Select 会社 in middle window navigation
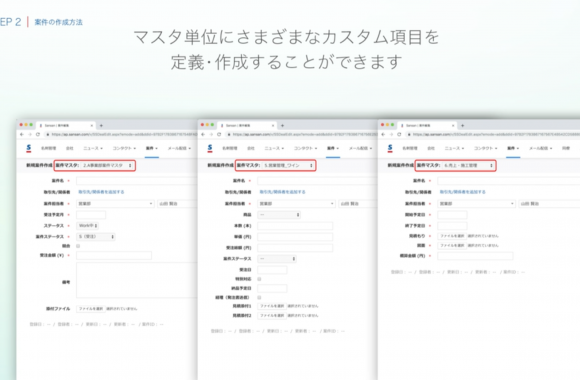580x380 pixels. coord(251,148)
